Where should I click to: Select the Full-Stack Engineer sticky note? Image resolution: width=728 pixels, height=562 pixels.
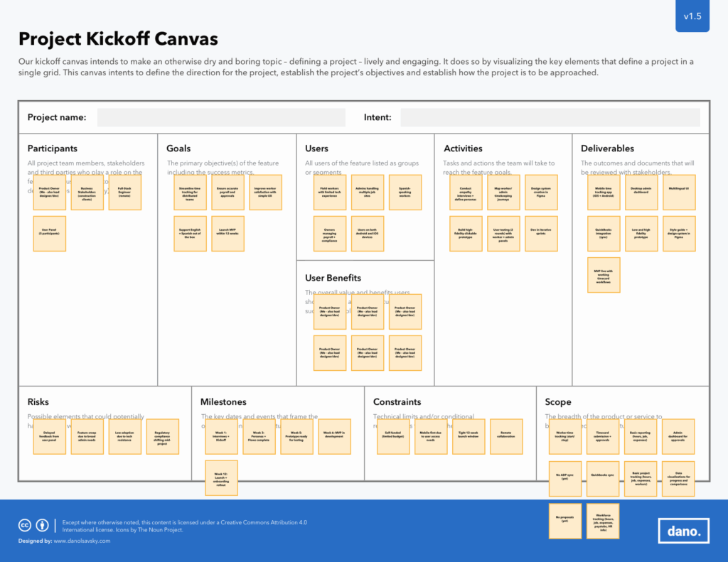(125, 193)
